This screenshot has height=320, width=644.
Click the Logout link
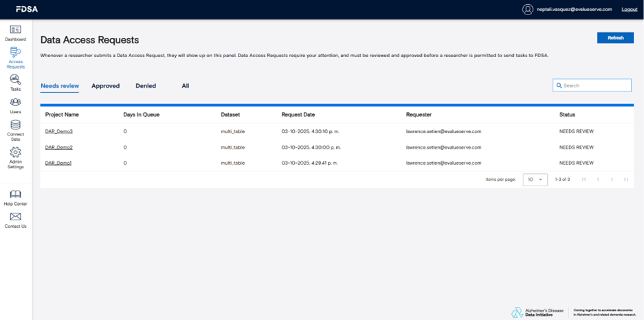pos(629,10)
